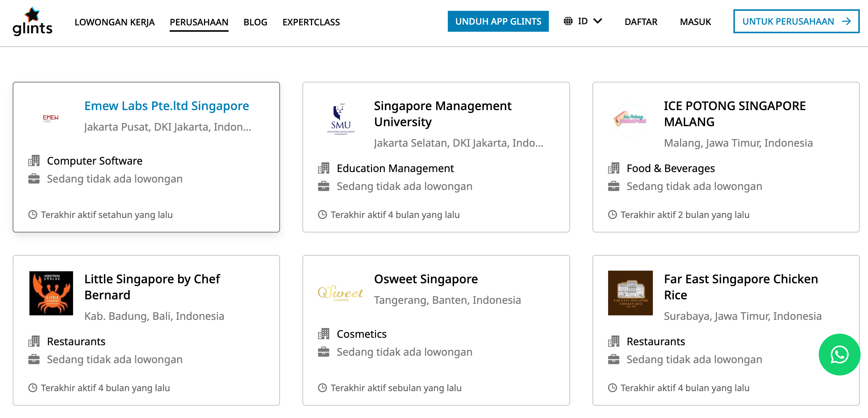Click 'Sedang tidak ada lowongan' in Osweet card
Viewport: 868px width, 418px height.
(x=405, y=352)
